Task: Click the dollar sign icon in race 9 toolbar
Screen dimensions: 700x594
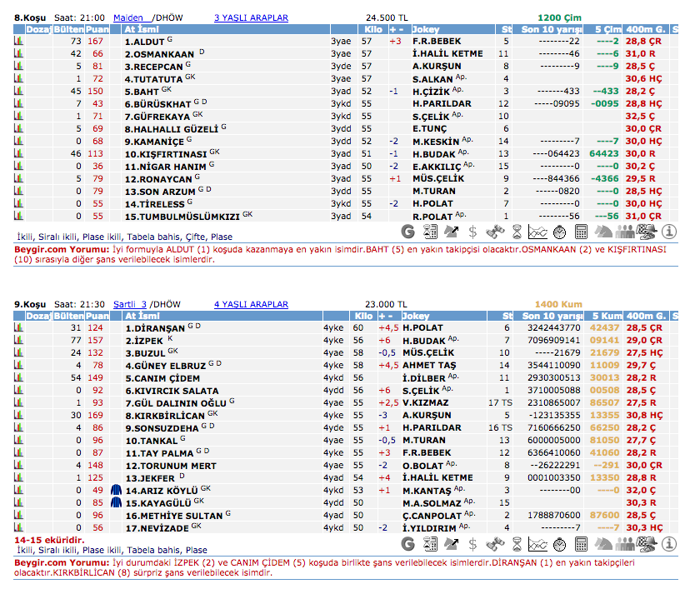Action: coord(472,544)
